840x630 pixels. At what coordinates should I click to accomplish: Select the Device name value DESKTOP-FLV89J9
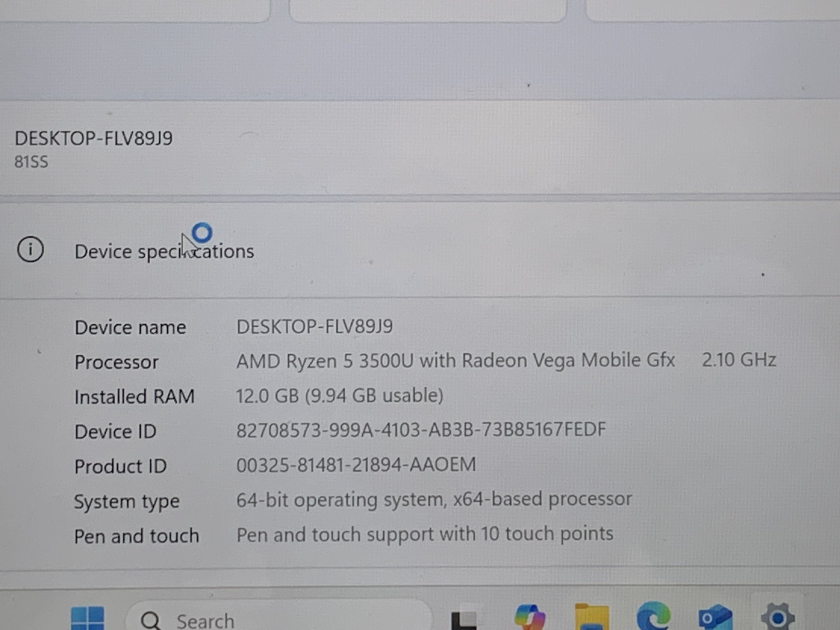pyautogui.click(x=314, y=327)
